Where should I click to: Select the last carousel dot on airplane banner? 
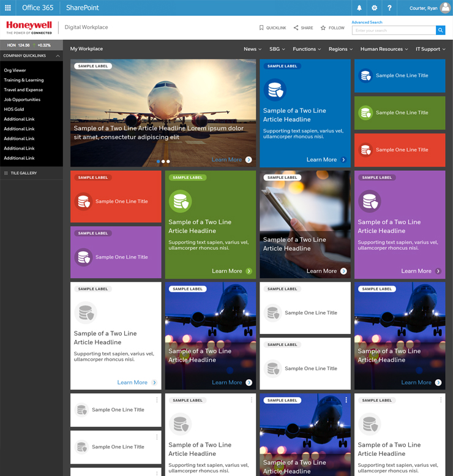pyautogui.click(x=168, y=161)
